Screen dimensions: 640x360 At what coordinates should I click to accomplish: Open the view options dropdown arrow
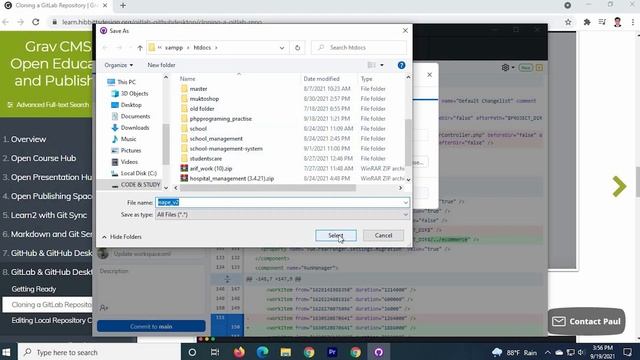[382, 65]
